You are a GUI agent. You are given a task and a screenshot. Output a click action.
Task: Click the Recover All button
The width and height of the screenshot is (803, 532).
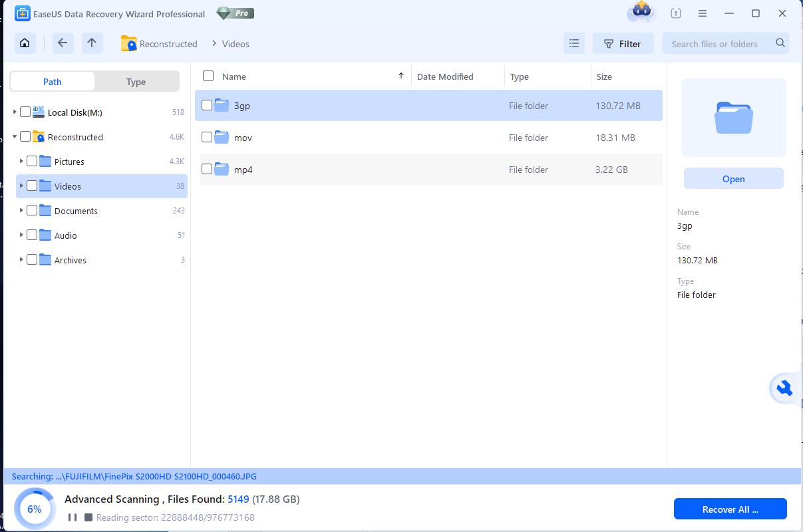tap(730, 509)
